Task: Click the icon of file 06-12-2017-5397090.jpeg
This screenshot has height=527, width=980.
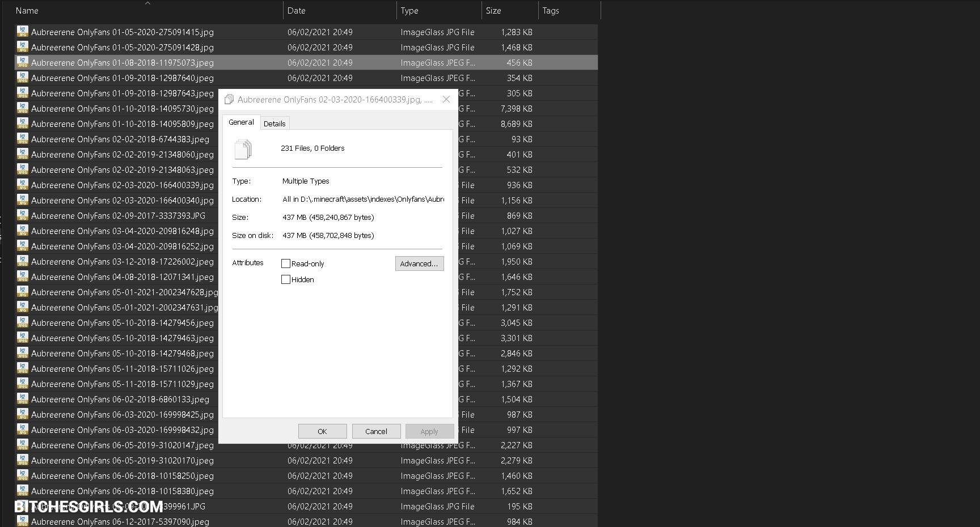Action: click(x=22, y=521)
